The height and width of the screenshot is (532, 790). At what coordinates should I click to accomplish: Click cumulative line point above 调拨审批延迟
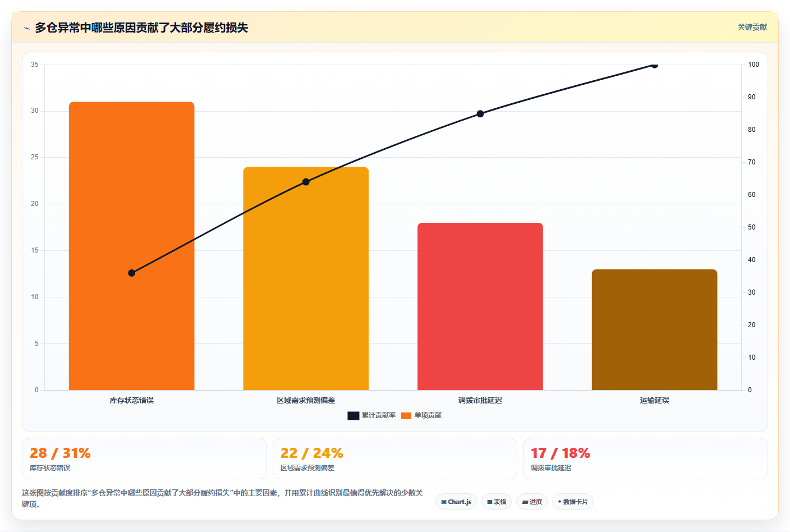480,114
